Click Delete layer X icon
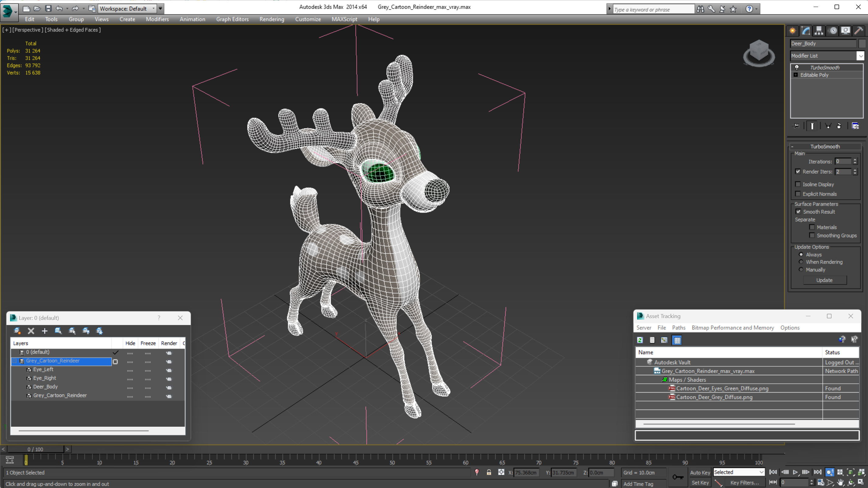 click(x=31, y=331)
